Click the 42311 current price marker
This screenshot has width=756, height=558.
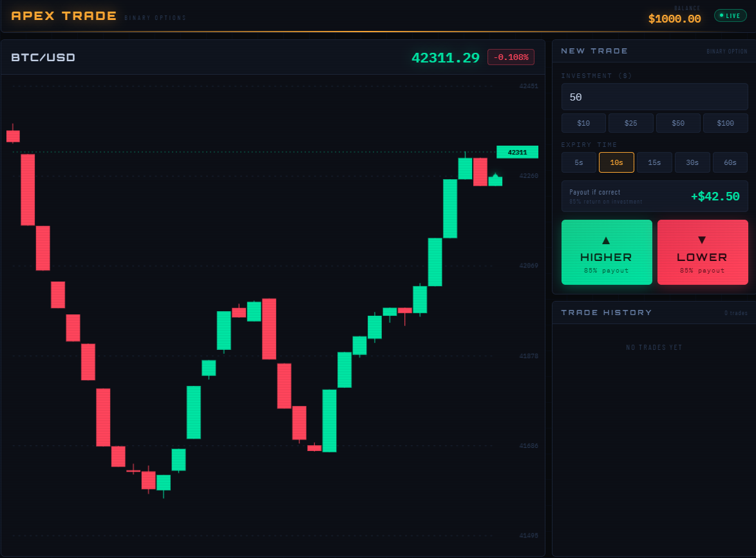pyautogui.click(x=517, y=152)
